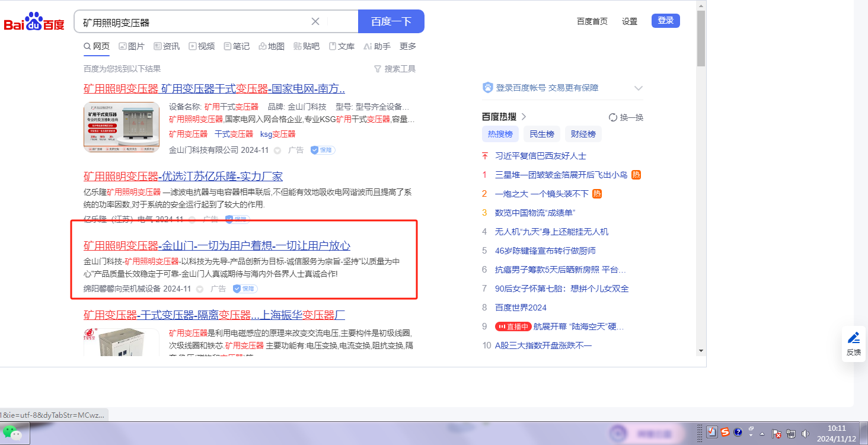
Task: Click the 矿用干式变压器 product thumbnail
Action: coord(122,128)
